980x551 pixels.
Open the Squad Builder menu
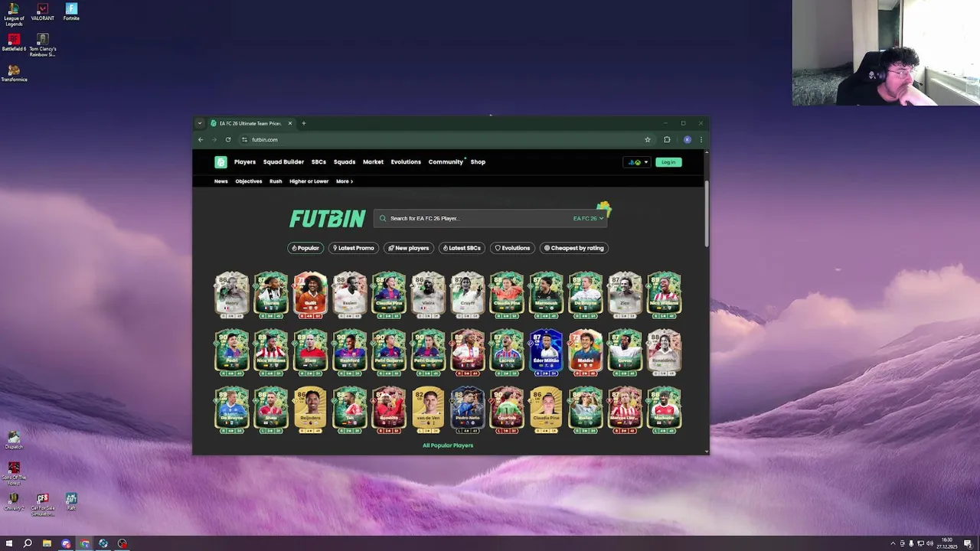point(283,161)
